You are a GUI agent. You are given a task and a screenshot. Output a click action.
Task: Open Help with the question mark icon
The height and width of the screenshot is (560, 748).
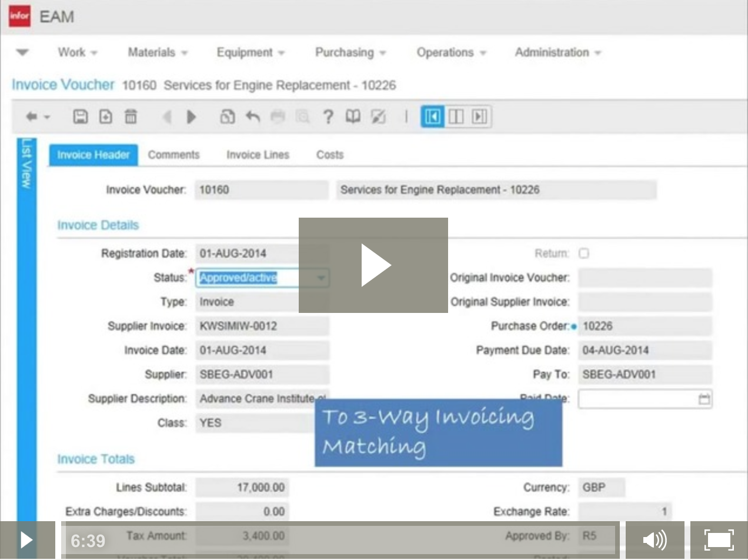(328, 116)
